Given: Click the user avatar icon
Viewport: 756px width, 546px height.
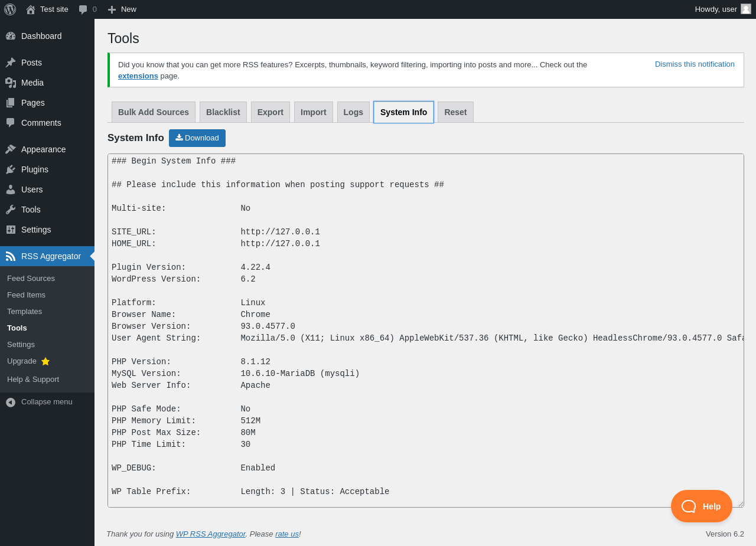Looking at the screenshot, I should pos(746,9).
